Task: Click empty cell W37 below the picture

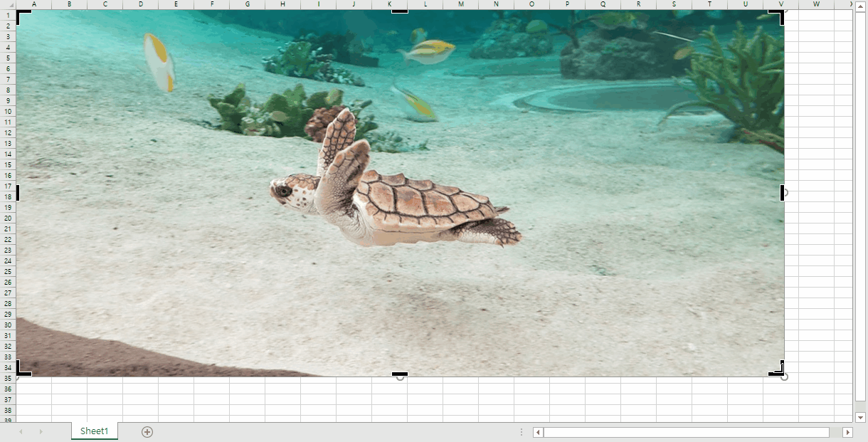Action: pyautogui.click(x=817, y=399)
